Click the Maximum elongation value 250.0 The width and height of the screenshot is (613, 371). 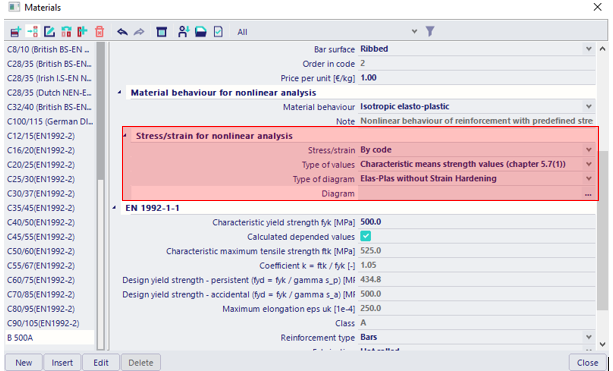[x=371, y=308]
